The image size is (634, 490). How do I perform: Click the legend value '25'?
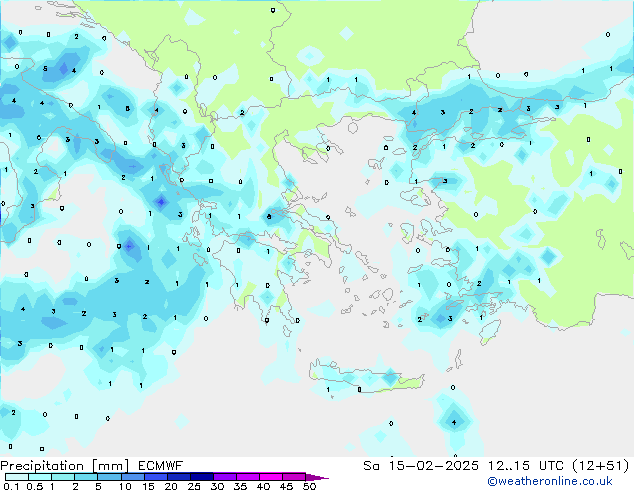pyautogui.click(x=194, y=486)
